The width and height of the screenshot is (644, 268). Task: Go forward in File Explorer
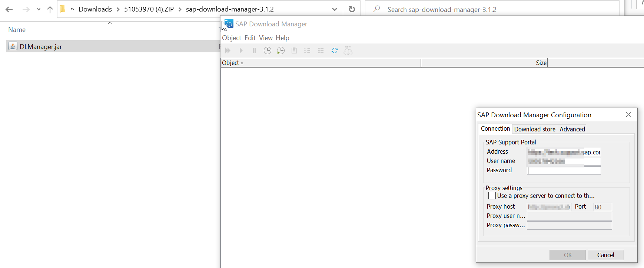(x=26, y=9)
